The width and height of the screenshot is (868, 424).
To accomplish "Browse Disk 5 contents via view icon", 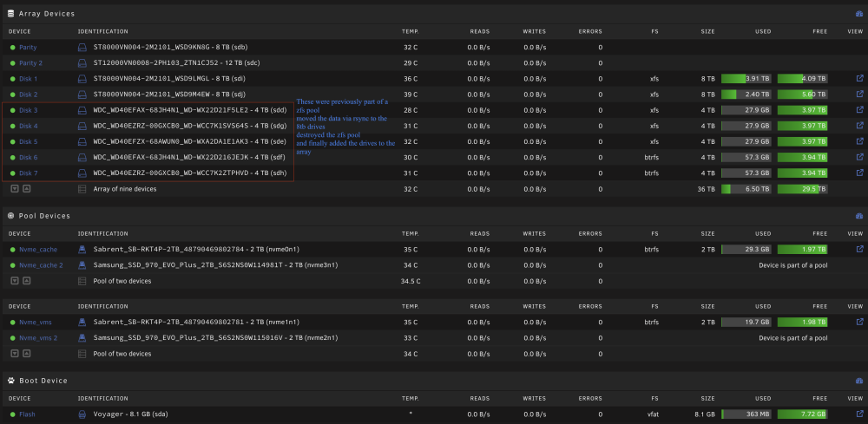I will [859, 141].
